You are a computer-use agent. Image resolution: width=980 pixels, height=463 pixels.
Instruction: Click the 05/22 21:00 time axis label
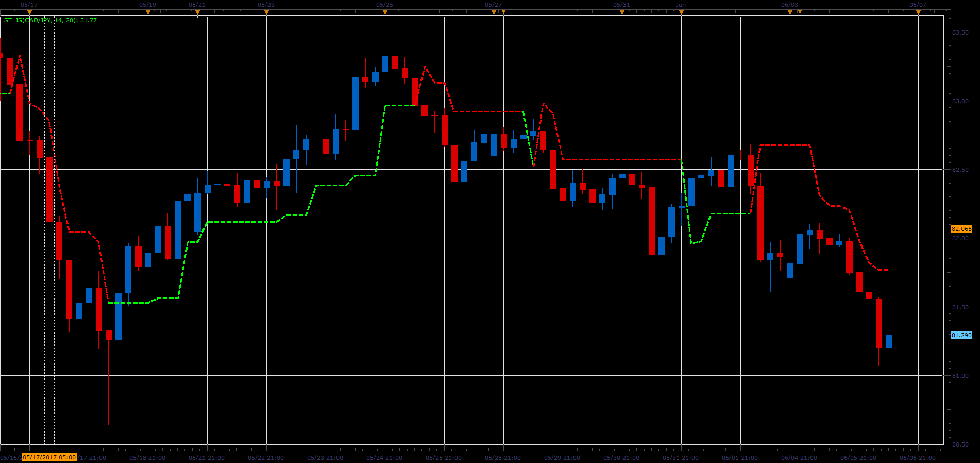coord(266,458)
